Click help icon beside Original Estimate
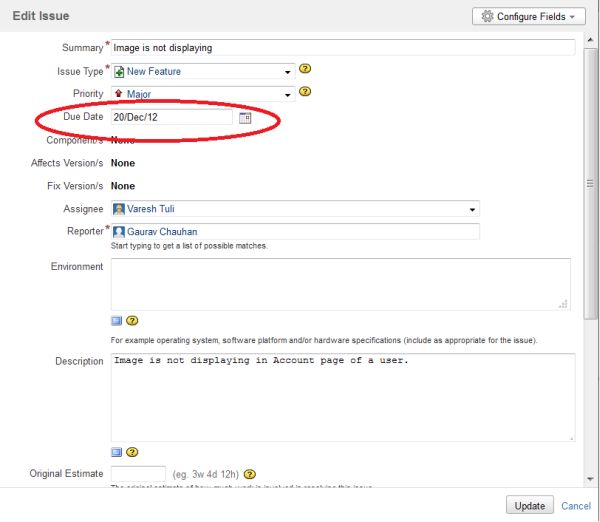The width and height of the screenshot is (600, 522). [x=250, y=474]
